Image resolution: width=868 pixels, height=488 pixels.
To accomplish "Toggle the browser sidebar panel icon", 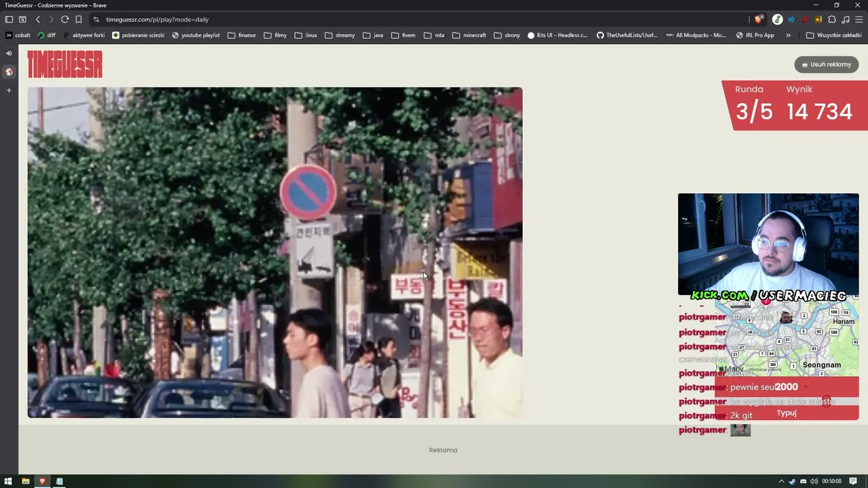I will click(9, 20).
